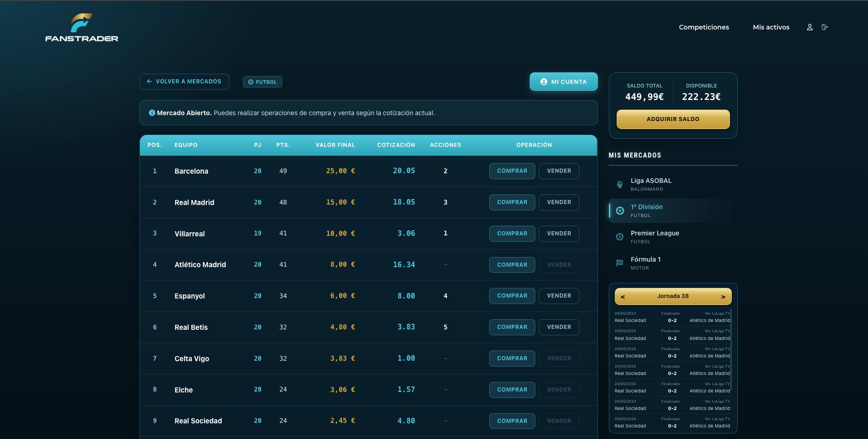This screenshot has height=439, width=868.
Task: Click Espanyol cotización 8.00
Action: 406,296
